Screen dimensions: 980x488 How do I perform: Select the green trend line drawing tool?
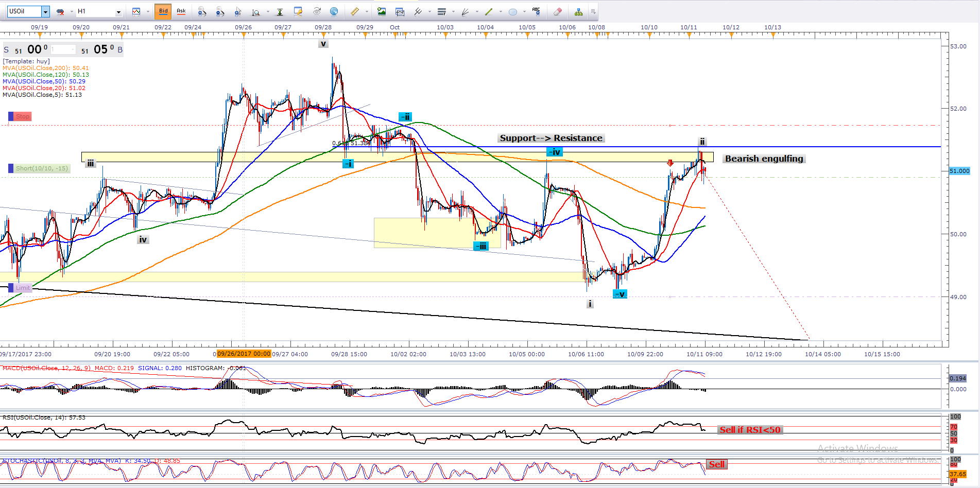(x=489, y=11)
